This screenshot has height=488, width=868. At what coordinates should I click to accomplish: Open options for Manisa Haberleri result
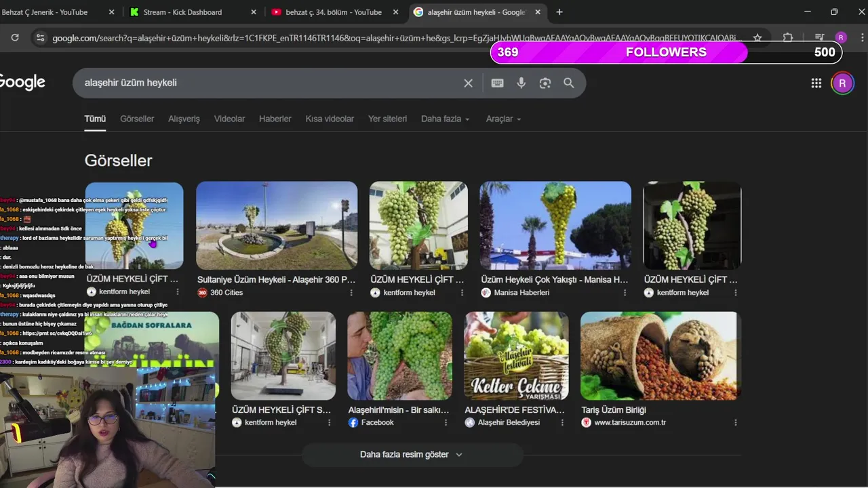pos(624,293)
